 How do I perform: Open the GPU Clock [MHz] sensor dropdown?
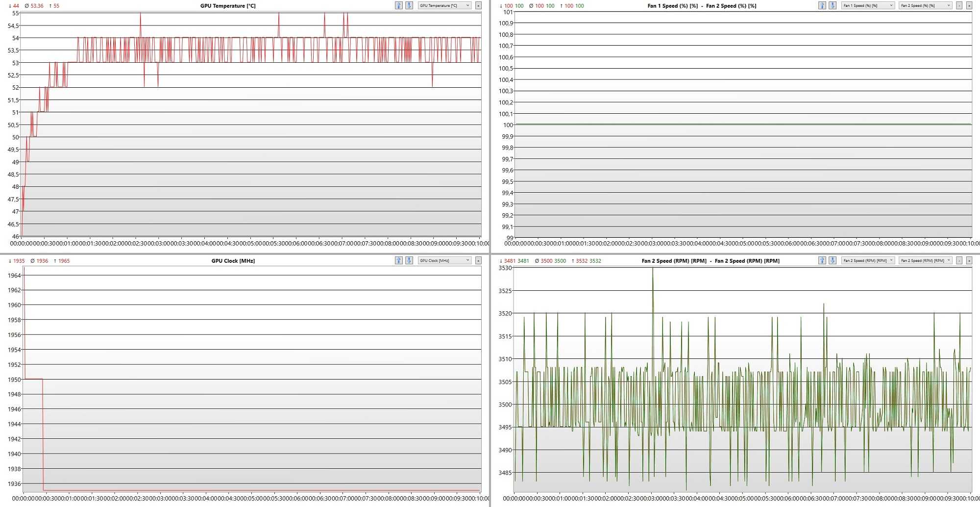(444, 260)
